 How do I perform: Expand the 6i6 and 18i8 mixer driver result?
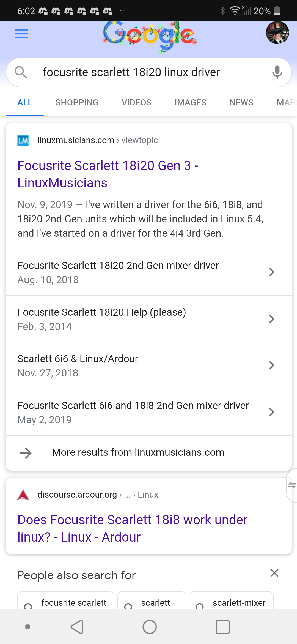pos(148,412)
